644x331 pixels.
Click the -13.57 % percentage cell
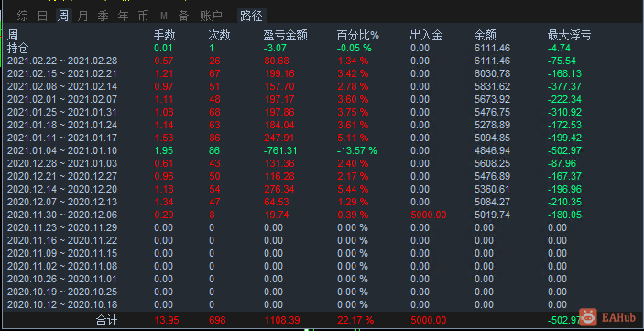pos(357,150)
